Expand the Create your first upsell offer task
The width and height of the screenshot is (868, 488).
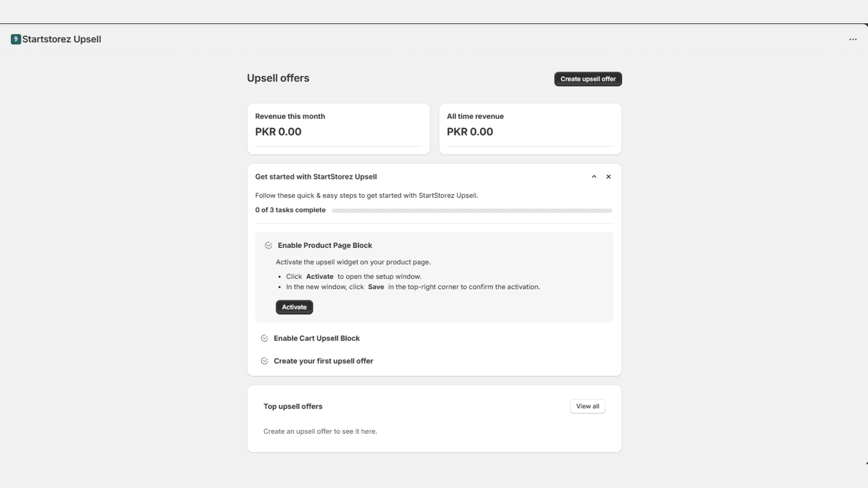coord(323,361)
